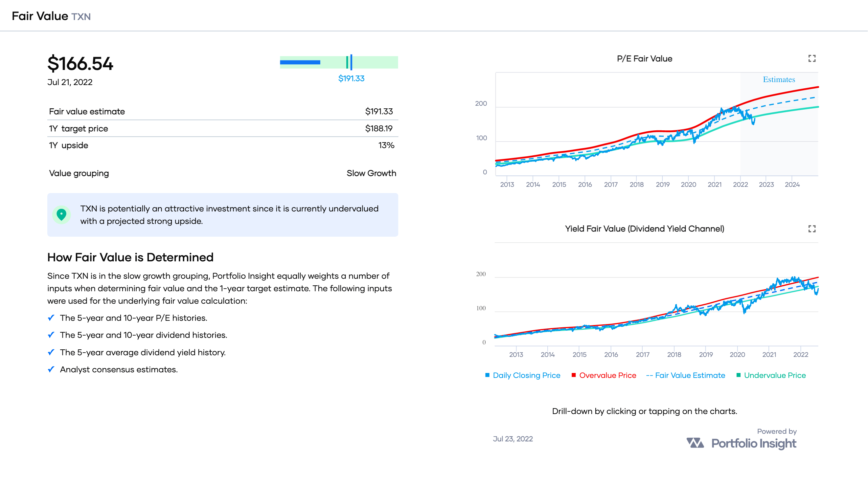Click the How Fair Value is Determined heading

[130, 257]
